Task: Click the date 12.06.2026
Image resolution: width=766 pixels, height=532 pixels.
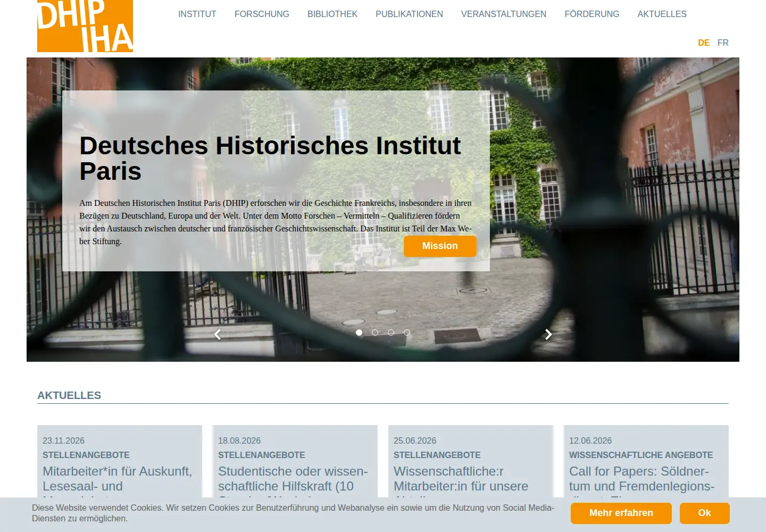Action: (x=590, y=440)
